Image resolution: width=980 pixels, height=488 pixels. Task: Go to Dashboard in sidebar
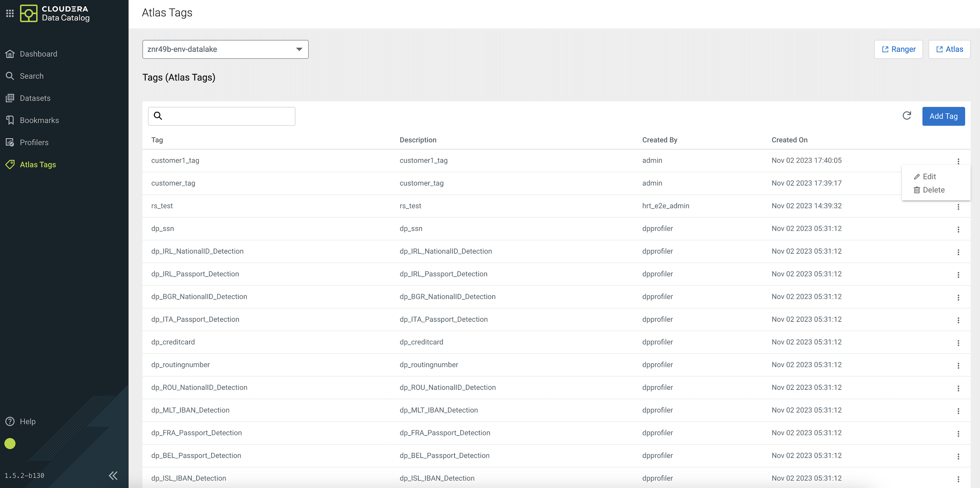pyautogui.click(x=38, y=54)
